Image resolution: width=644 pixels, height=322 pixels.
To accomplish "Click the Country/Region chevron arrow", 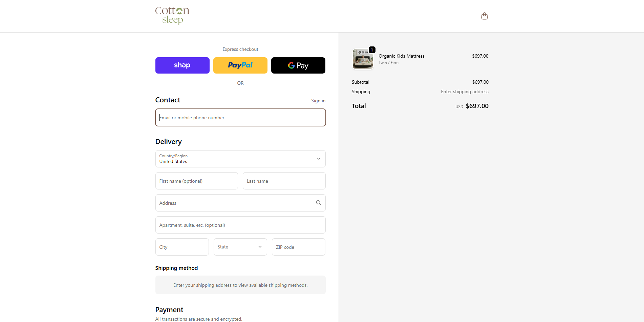I will point(318,159).
